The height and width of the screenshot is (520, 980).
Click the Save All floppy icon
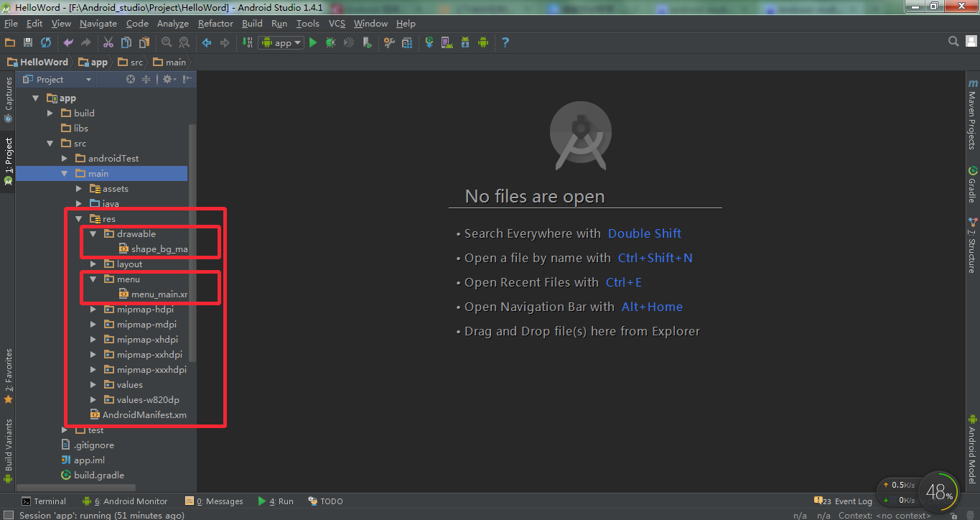28,42
